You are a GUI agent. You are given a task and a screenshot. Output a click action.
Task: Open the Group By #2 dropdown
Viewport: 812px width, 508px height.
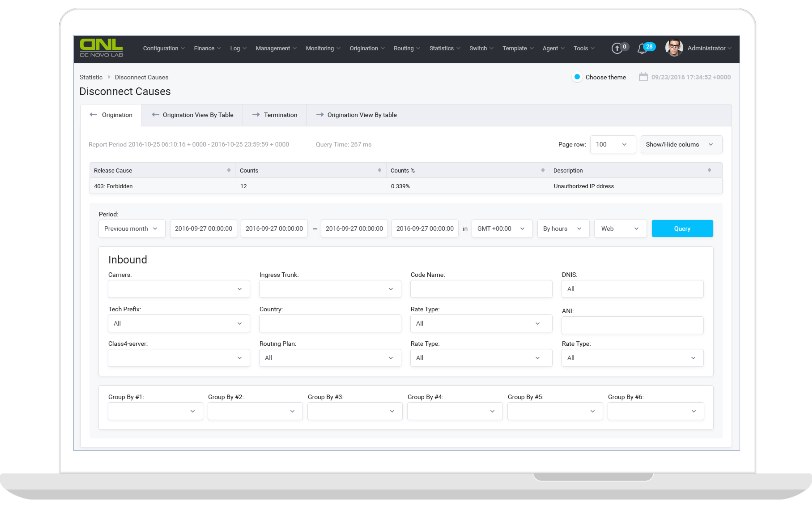(255, 411)
